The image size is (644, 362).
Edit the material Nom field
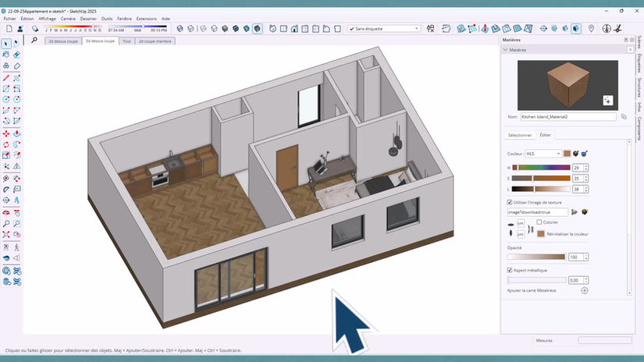point(568,117)
